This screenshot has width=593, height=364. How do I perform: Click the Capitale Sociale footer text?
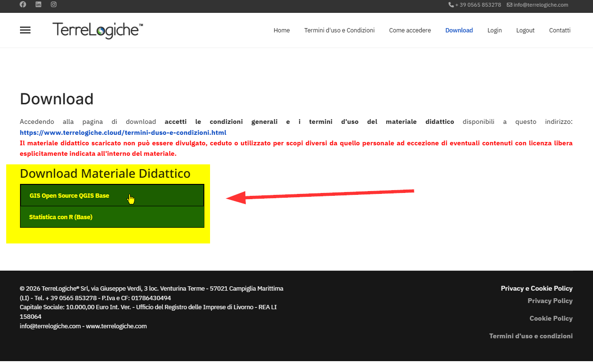148,312
